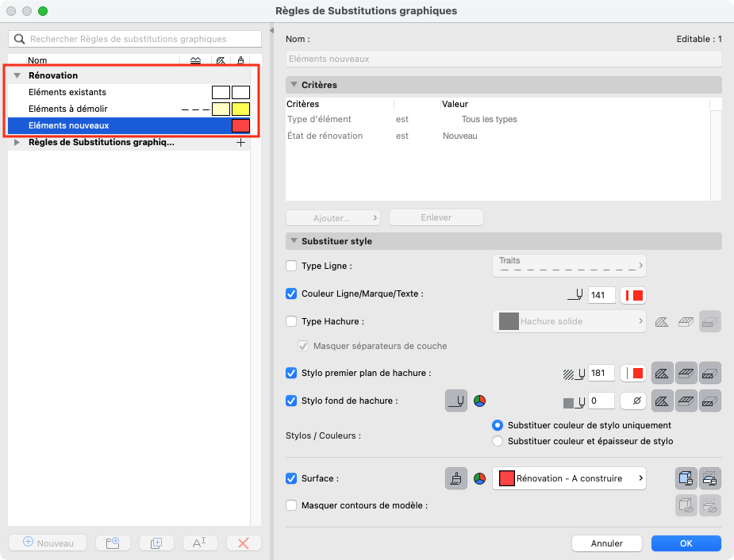Viewport: 734px width, 560px height.
Task: Click the red X delete icon
Action: (x=244, y=543)
